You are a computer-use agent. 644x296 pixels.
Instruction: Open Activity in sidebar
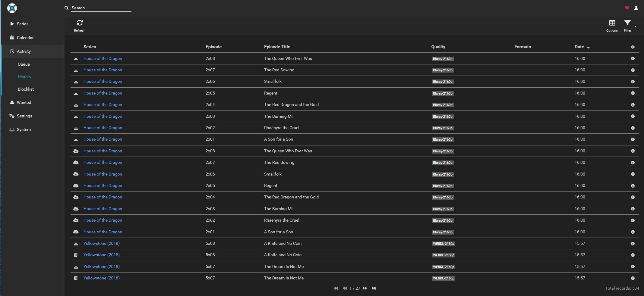point(24,51)
